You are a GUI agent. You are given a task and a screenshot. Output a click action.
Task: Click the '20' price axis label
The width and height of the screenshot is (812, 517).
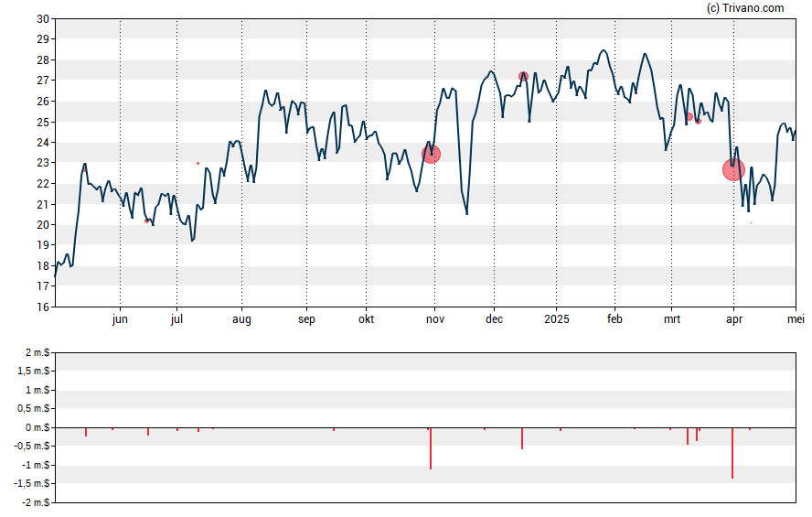coord(43,225)
